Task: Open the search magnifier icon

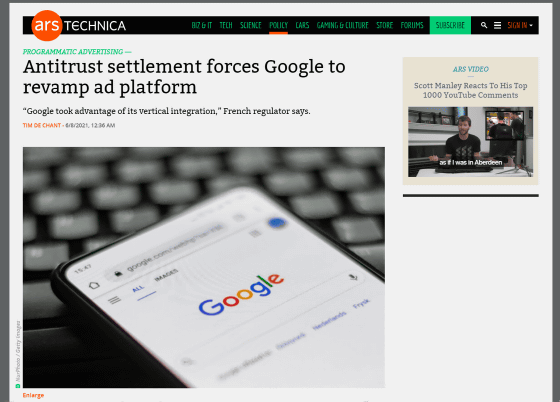Action: [484, 25]
